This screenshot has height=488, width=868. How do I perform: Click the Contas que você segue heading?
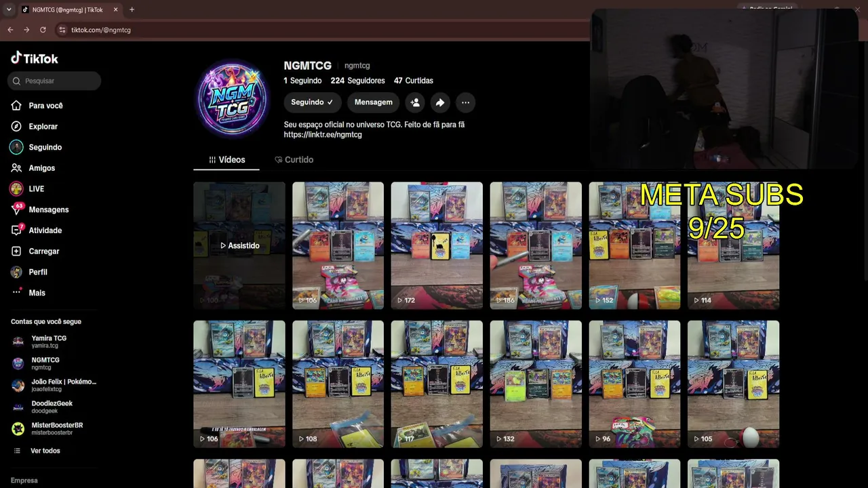point(46,322)
